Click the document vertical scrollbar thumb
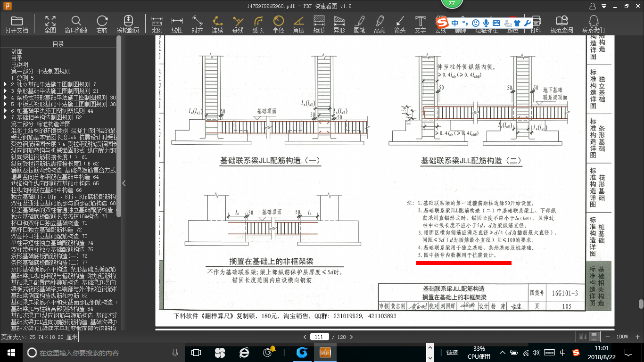The height and width of the screenshot is (362, 644). [x=641, y=304]
